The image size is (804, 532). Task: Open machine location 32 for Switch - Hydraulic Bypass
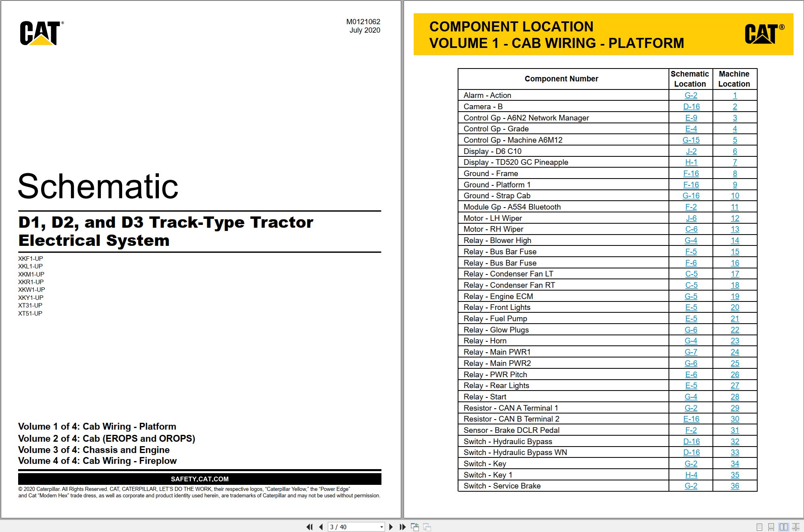735,442
